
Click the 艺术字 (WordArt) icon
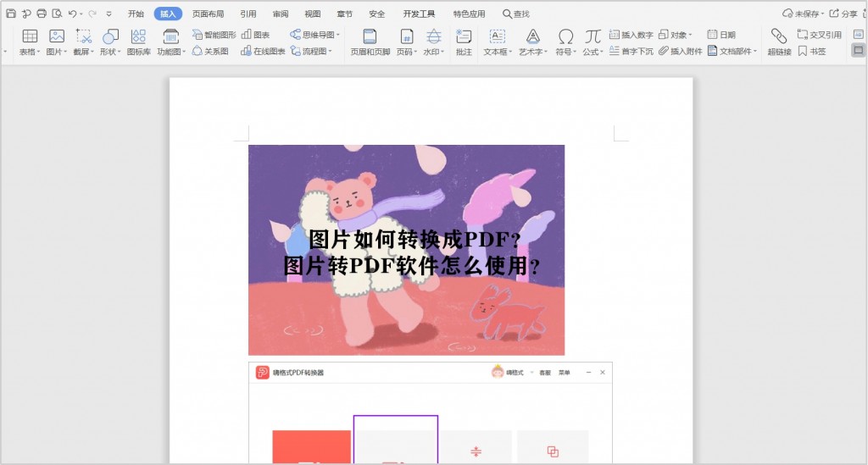(532, 36)
